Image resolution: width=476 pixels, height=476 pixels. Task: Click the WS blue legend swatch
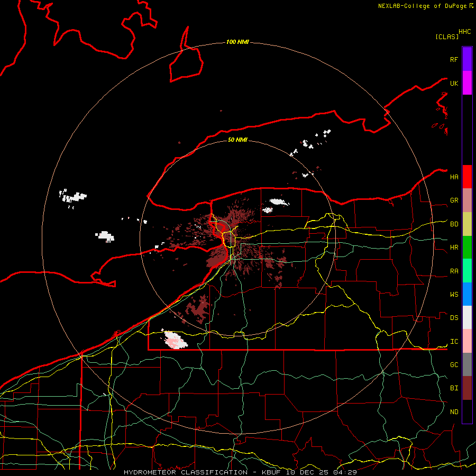(x=467, y=294)
